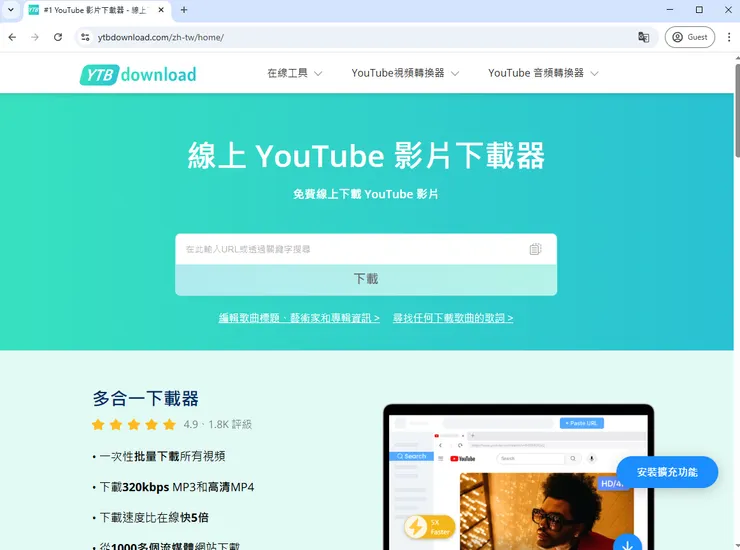Viewport: 740px width, 550px height.
Task: Click the 4.9 · 1.8K 評級 text
Action: pyautogui.click(x=218, y=424)
